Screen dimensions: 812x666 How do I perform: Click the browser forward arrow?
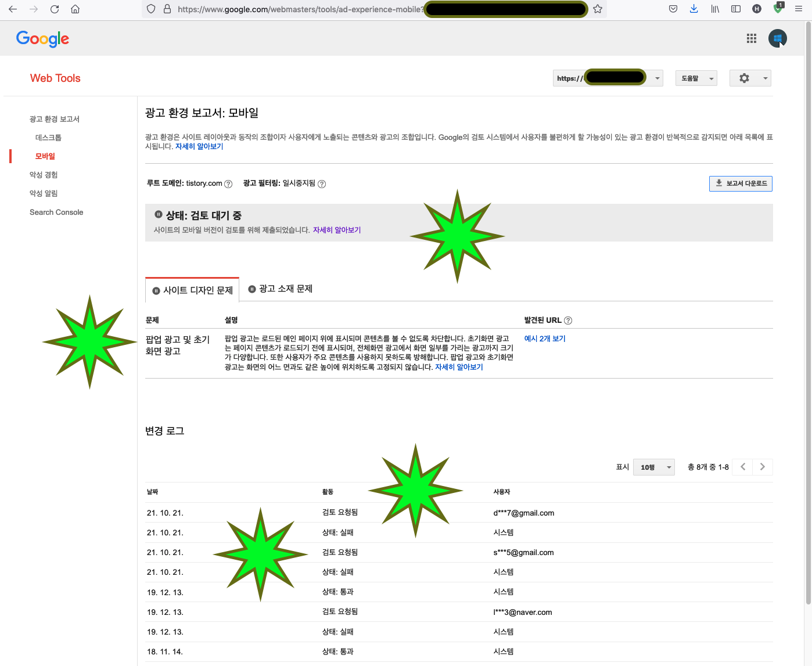34,9
